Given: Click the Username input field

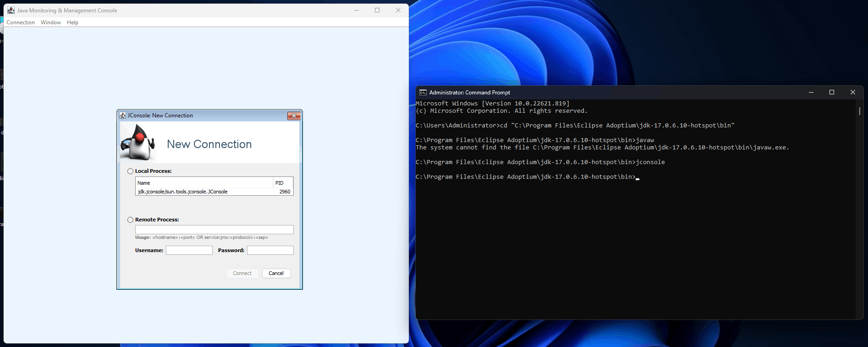Looking at the screenshot, I should click(189, 250).
